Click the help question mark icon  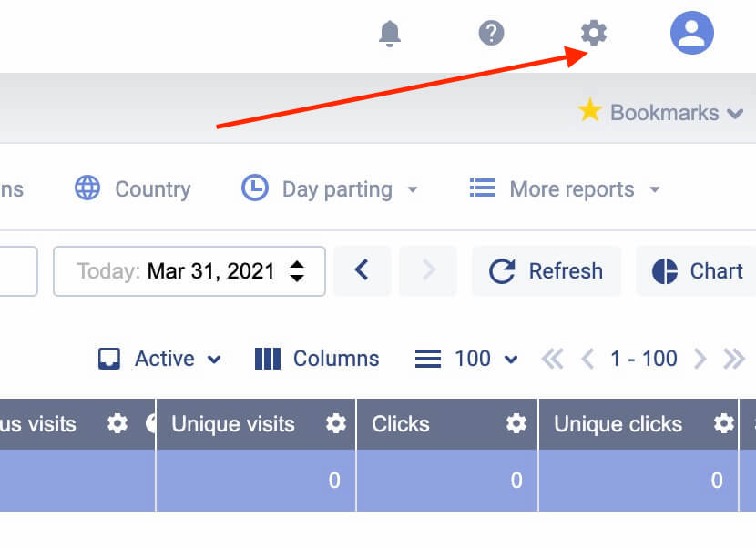pyautogui.click(x=492, y=34)
